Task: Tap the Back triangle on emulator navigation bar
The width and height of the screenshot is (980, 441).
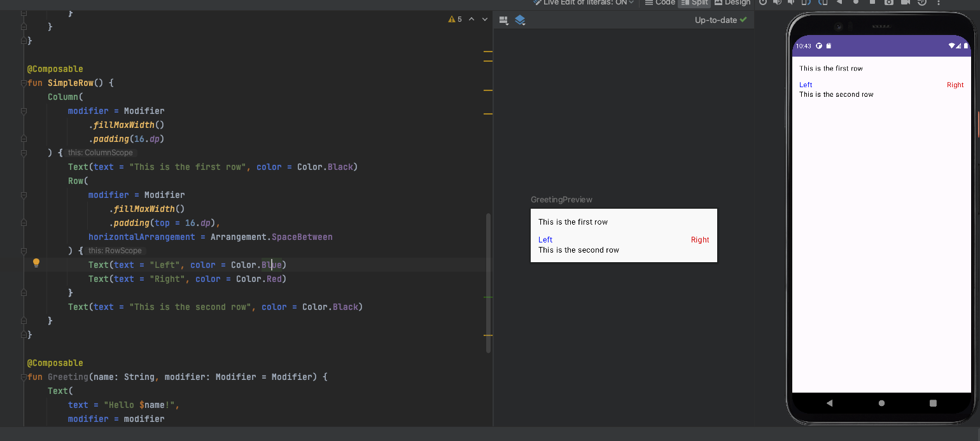Action: tap(829, 403)
